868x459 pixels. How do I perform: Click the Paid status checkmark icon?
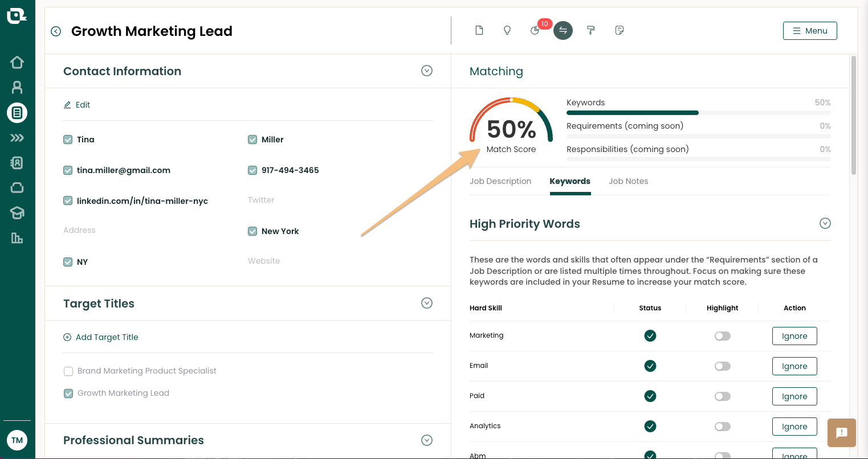[x=650, y=396]
